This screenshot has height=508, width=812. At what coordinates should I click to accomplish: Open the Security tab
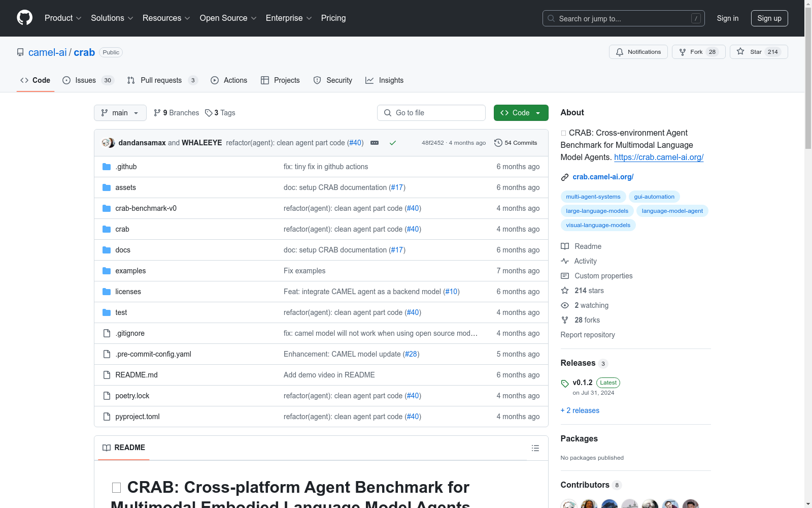[333, 80]
